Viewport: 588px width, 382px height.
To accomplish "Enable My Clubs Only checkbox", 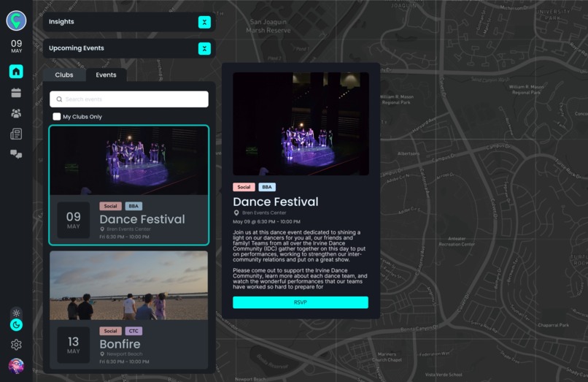I will pyautogui.click(x=57, y=116).
